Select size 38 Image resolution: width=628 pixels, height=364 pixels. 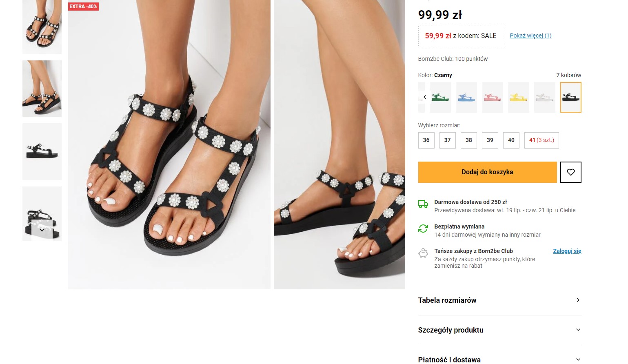tap(468, 140)
